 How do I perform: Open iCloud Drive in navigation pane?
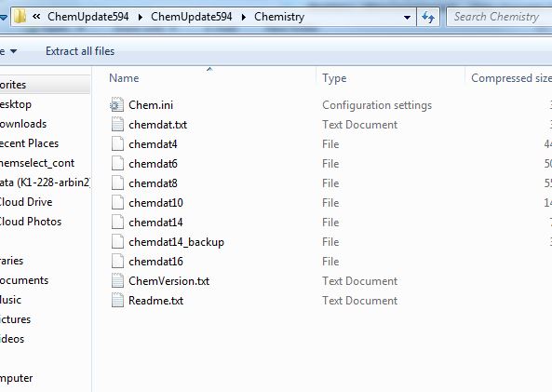26,202
